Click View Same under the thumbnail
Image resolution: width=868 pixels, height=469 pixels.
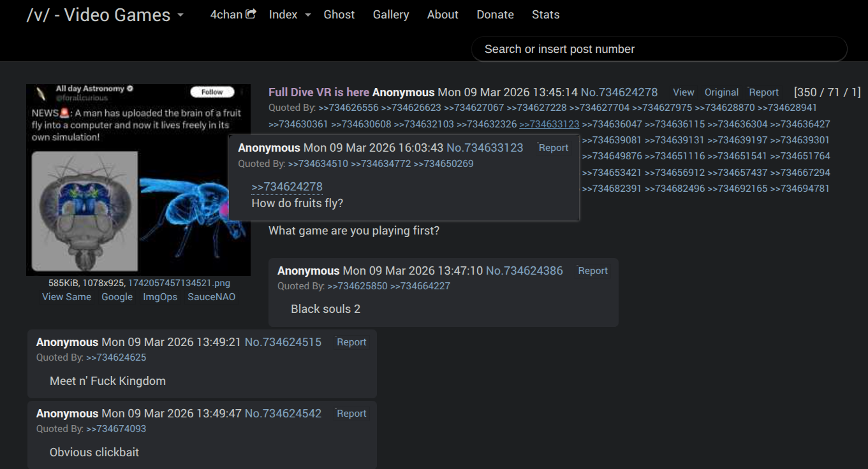coord(66,297)
